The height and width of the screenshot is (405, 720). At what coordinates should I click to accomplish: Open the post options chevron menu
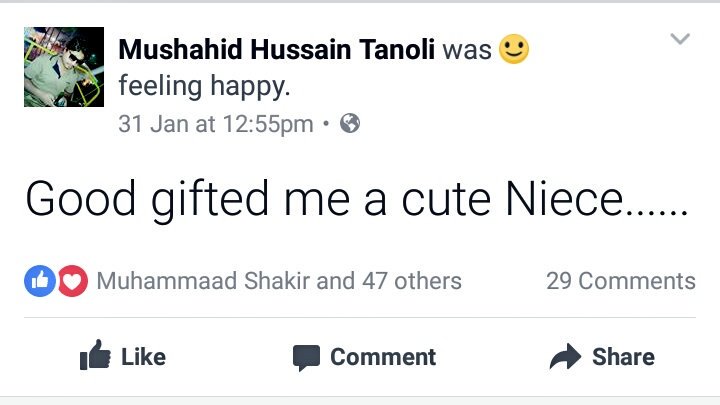pyautogui.click(x=680, y=40)
